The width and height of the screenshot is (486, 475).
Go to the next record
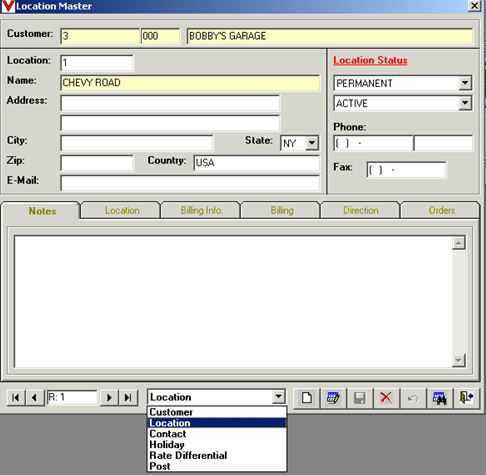coord(109,398)
